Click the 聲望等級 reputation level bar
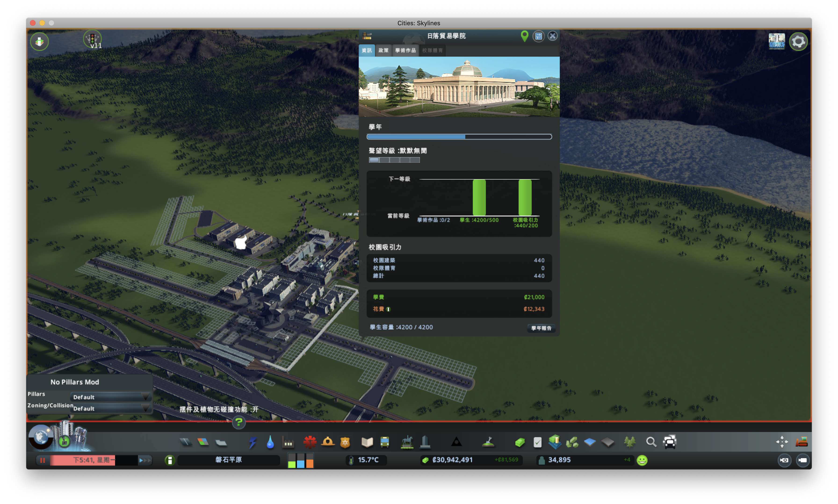 [394, 160]
